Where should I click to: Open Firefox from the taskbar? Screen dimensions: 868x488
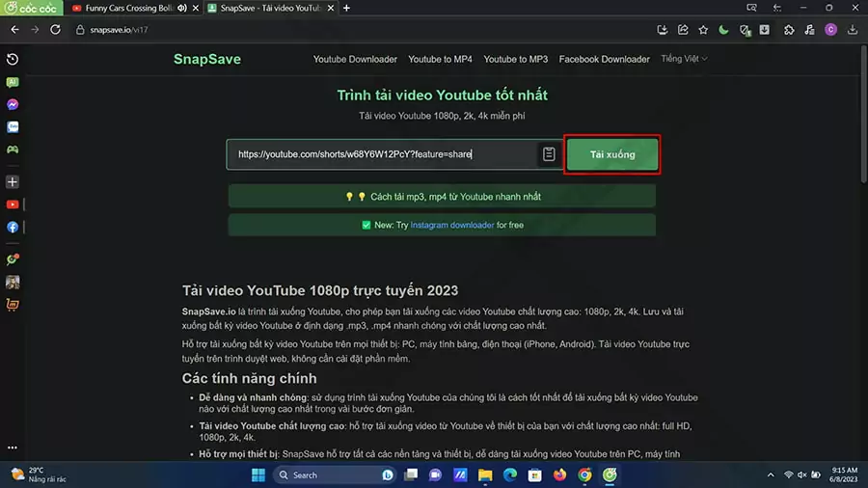(559, 474)
